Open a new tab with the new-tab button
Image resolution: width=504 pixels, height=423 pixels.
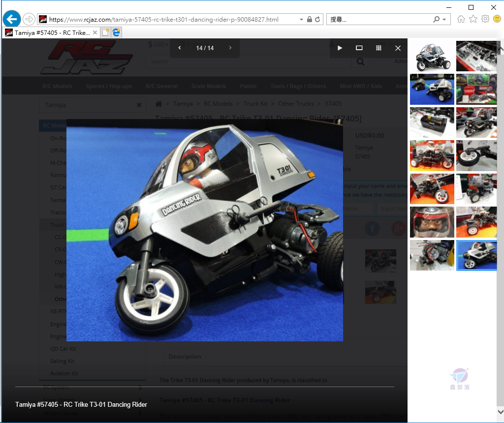(x=105, y=32)
